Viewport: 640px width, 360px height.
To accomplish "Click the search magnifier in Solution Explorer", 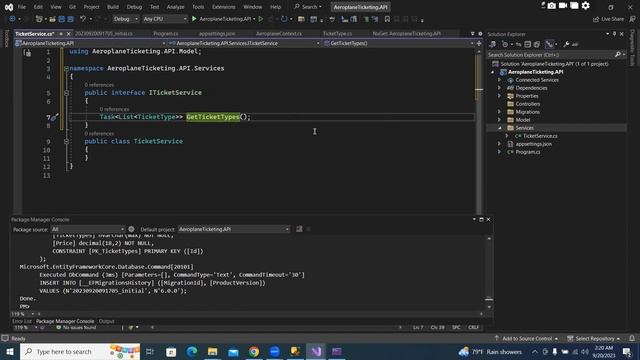I will click(x=618, y=54).
